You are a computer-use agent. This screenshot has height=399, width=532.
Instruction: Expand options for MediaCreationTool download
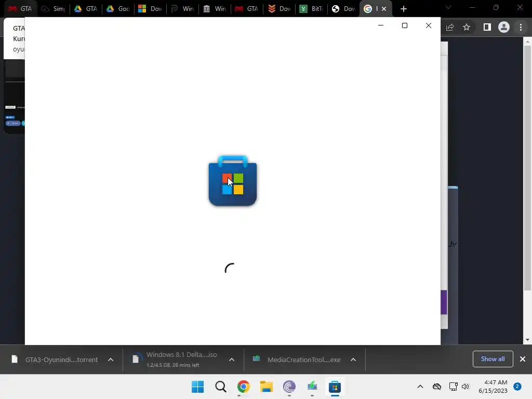353,360
